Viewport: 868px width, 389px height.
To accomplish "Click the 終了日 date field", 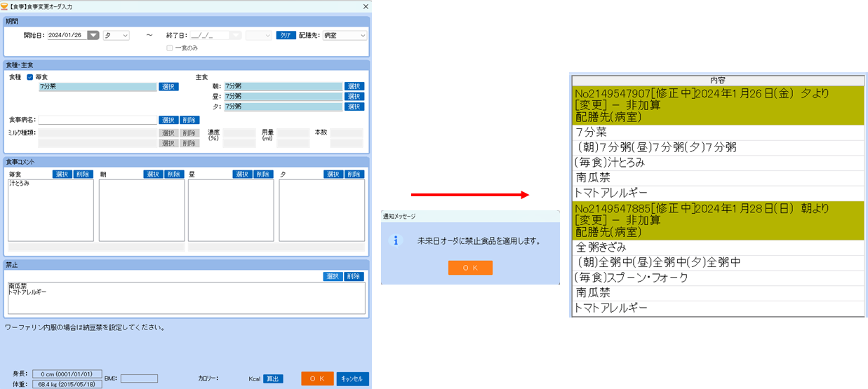I will (x=210, y=35).
